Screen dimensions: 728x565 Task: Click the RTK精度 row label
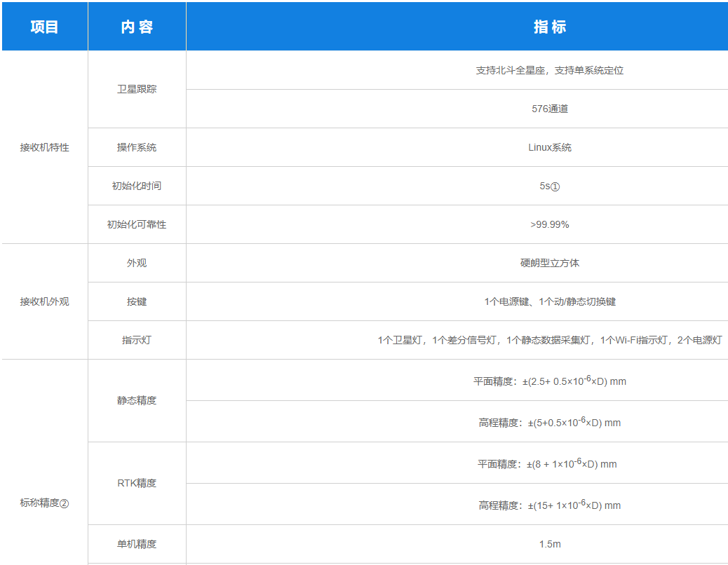pyautogui.click(x=137, y=483)
